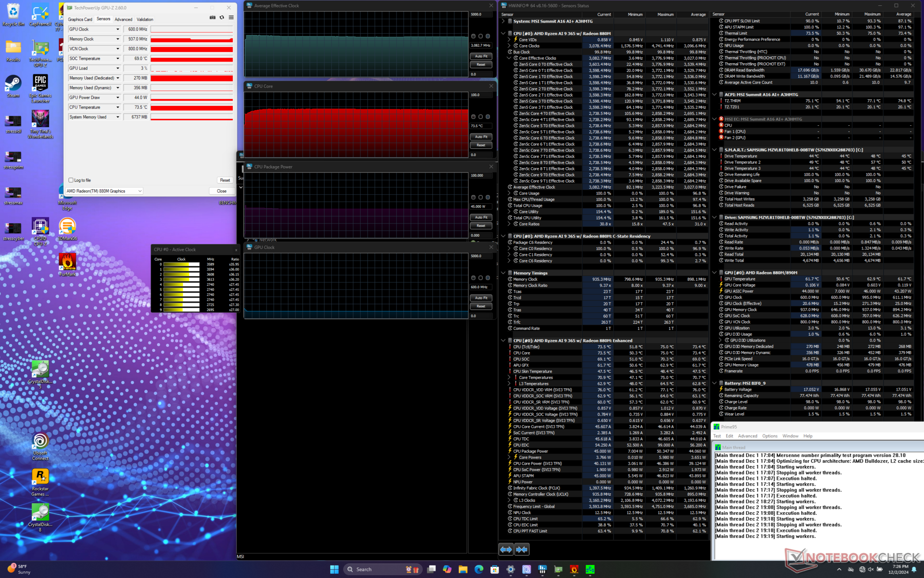Click HWiNFO left-right navigation arrows icon

[506, 549]
